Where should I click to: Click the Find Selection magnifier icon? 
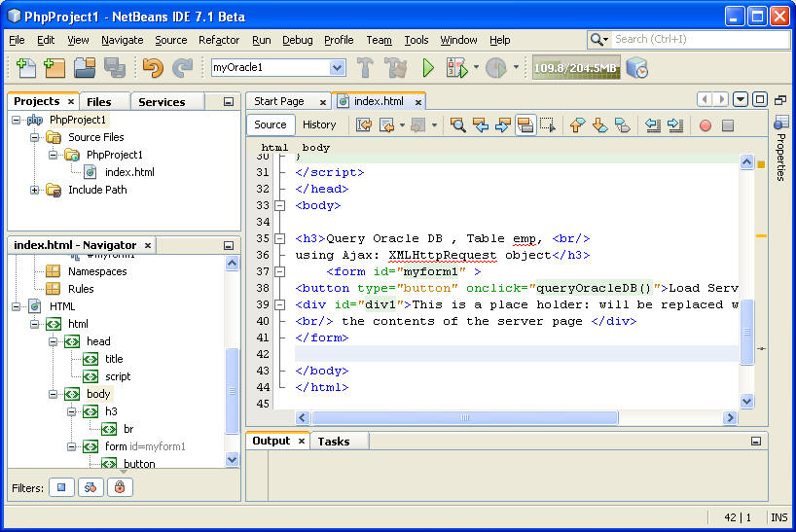tap(457, 124)
